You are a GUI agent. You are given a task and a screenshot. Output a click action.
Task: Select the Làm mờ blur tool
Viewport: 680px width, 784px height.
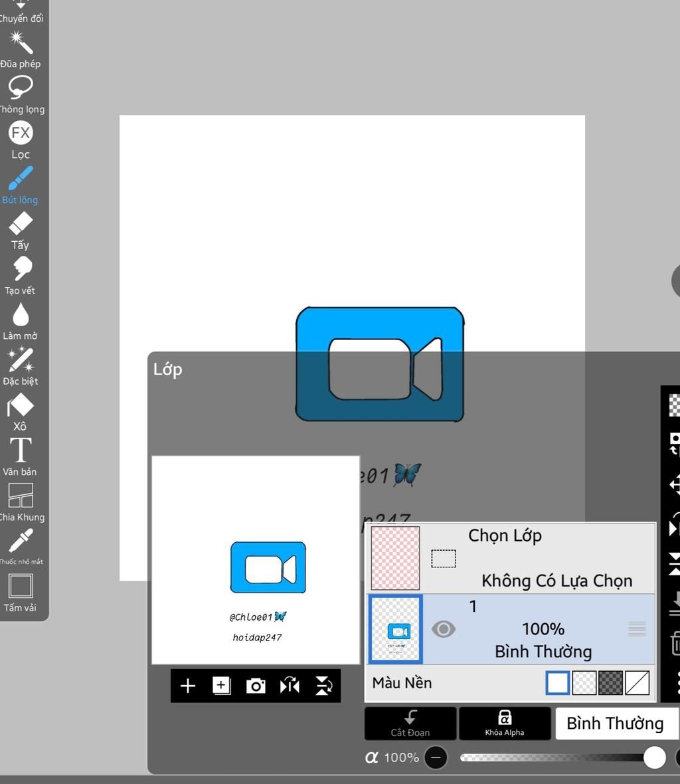[x=21, y=322]
